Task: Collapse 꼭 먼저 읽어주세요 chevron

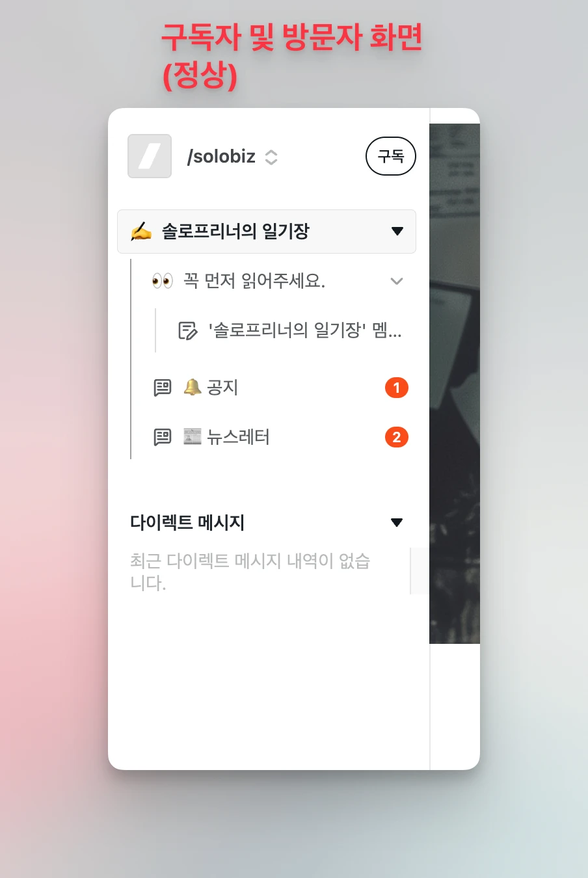Action: click(x=397, y=281)
